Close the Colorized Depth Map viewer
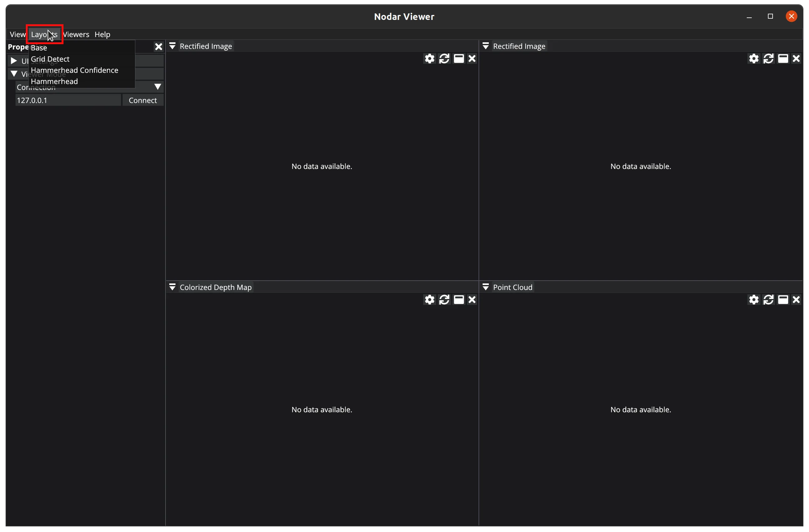Viewport: 809px width, 532px height. [472, 300]
